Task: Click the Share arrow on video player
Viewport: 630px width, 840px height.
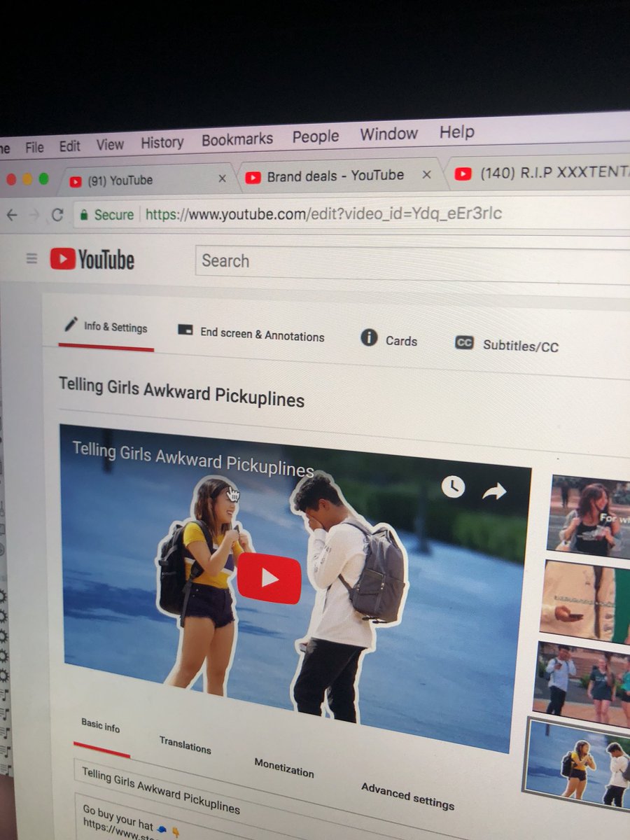Action: 494,492
